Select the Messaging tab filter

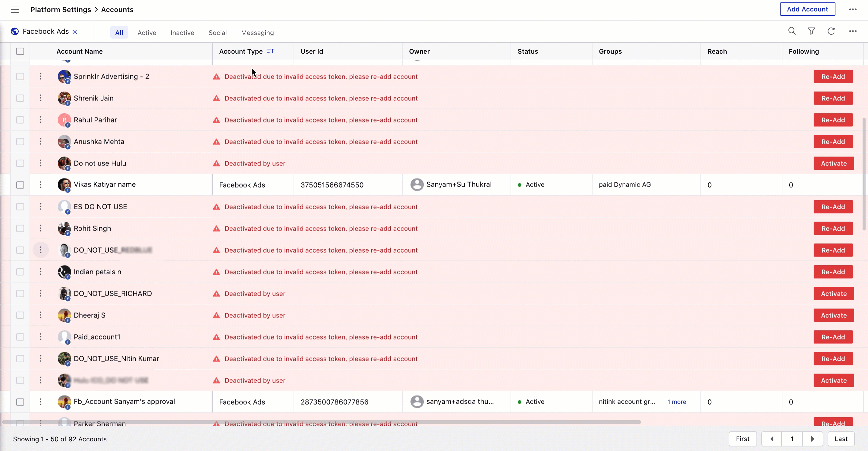[257, 32]
